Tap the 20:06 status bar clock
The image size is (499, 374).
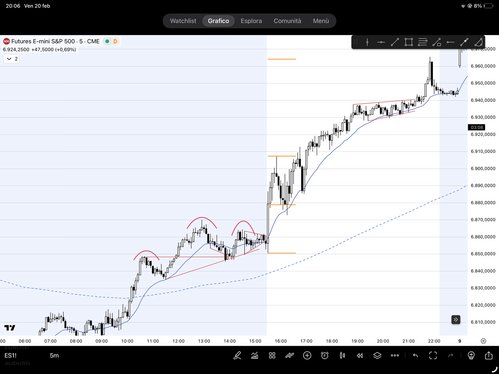click(13, 6)
